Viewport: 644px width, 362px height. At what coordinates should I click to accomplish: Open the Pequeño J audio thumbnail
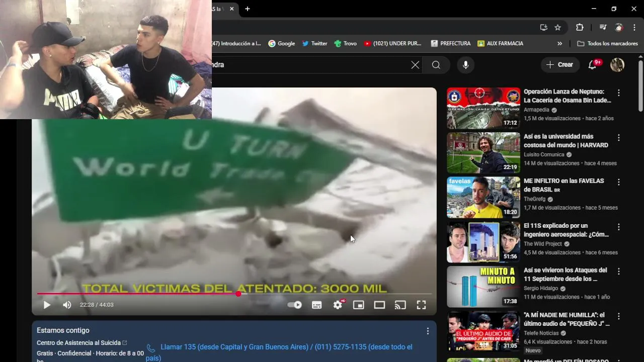484,331
